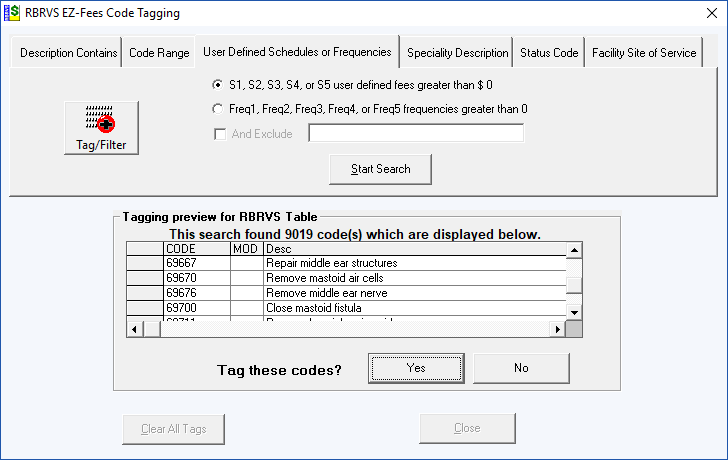The height and width of the screenshot is (460, 728).
Task: Click the MOD cell for code 69670
Action: coord(247,278)
